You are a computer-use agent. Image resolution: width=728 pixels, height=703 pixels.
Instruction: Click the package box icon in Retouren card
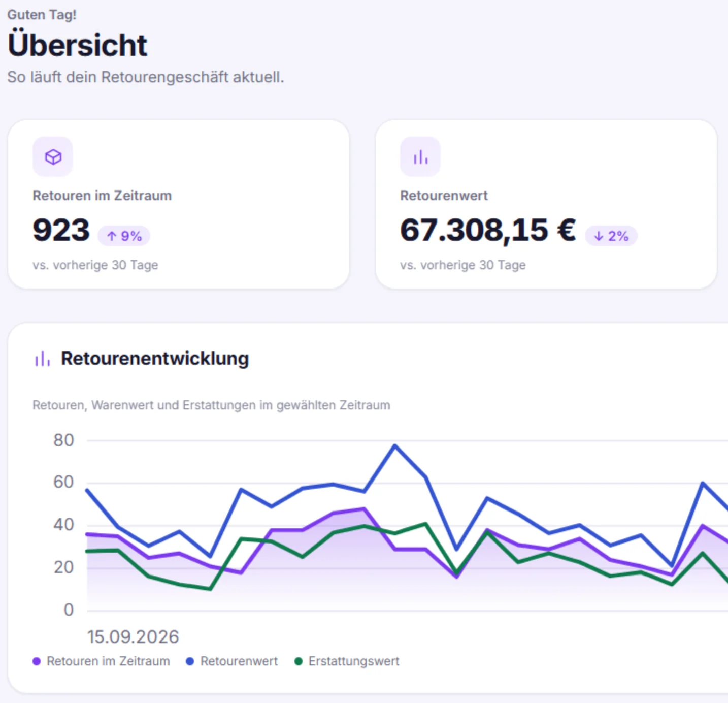(x=53, y=157)
